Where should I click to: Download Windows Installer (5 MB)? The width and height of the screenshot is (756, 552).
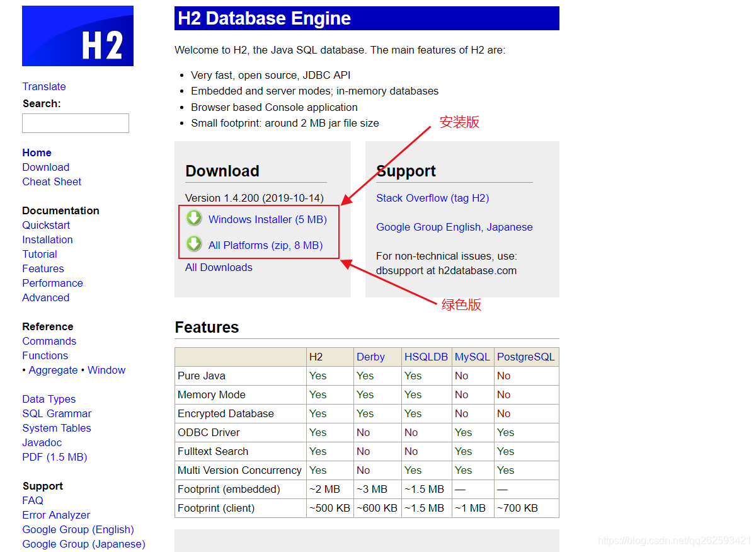[268, 219]
